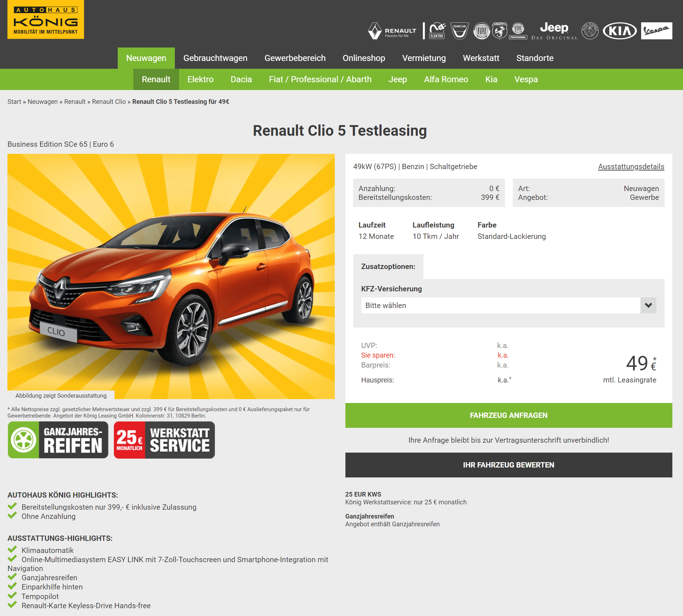Viewport: 683px width, 616px height.
Task: Click the Dacia shield logo
Action: pos(460,31)
